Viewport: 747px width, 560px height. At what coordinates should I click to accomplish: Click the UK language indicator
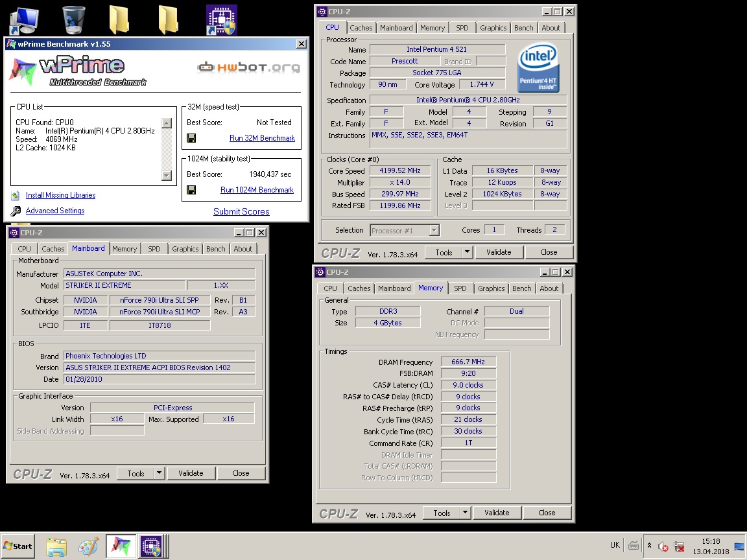pyautogui.click(x=615, y=545)
